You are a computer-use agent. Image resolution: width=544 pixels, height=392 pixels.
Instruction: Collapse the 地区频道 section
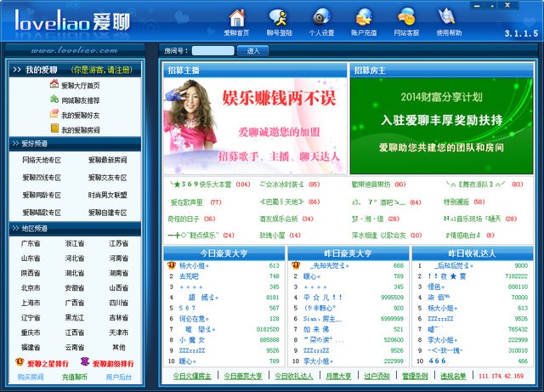[15, 228]
